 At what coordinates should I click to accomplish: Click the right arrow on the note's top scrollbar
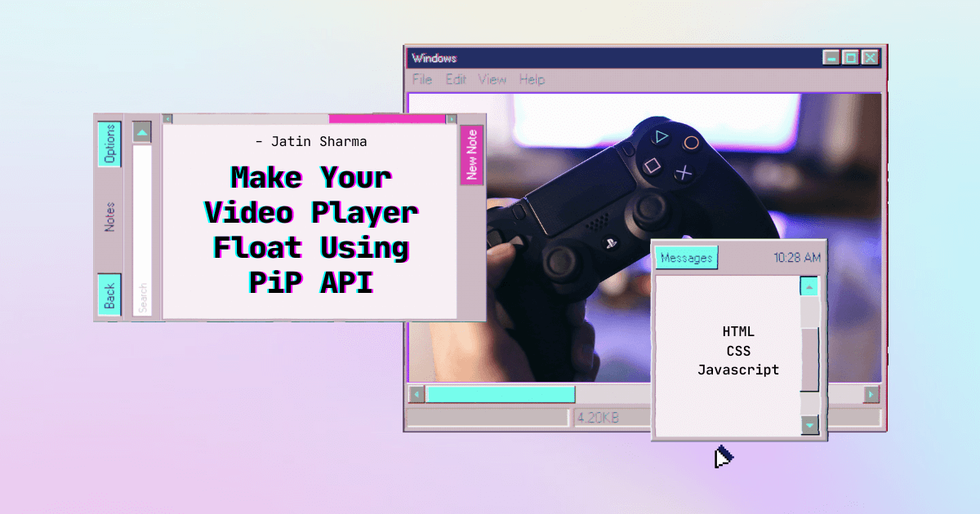point(450,117)
